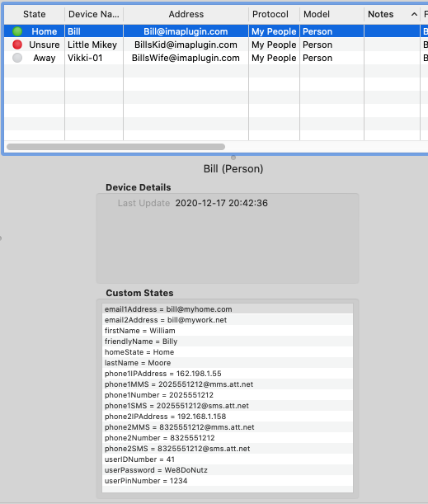
Task: Select the Bill@imaplugin.com address cell
Action: tap(186, 31)
